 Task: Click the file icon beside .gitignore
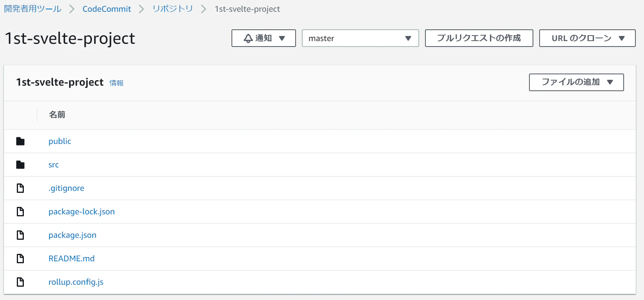click(x=20, y=188)
